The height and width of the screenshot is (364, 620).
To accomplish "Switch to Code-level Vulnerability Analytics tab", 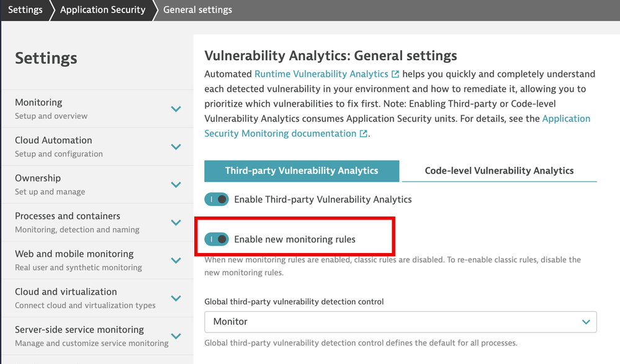I will pos(499,171).
